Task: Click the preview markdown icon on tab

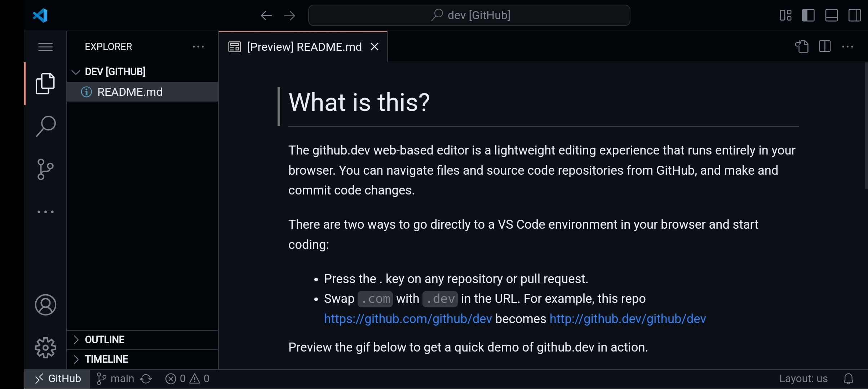Action: [x=235, y=47]
